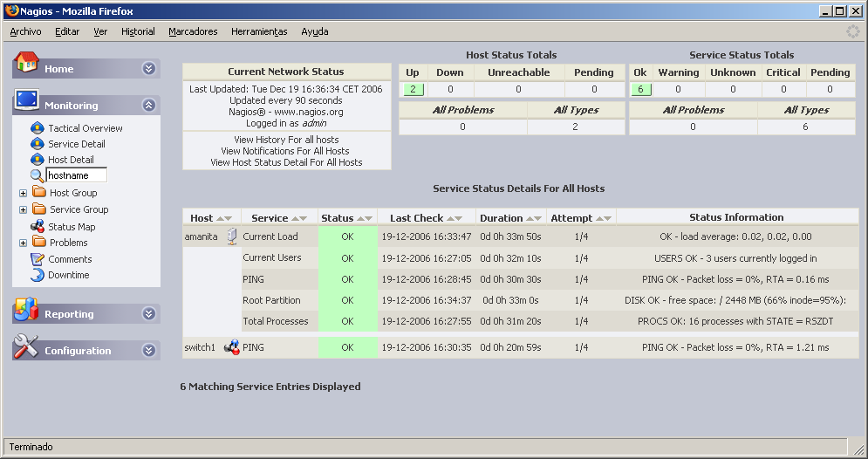Expand the Reporting section chevron
The image size is (868, 459).
(148, 314)
